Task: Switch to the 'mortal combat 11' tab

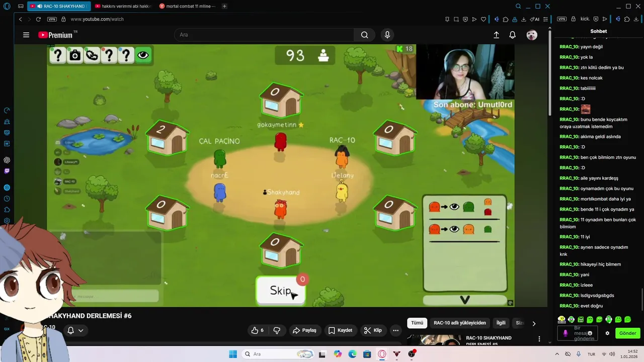Action: point(187,6)
